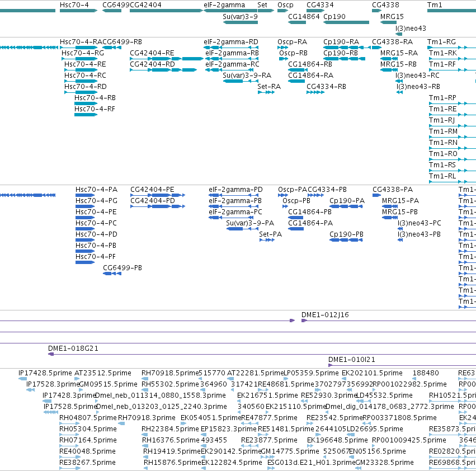The height and width of the screenshot is (471, 476).
Task: Select protein CG42404-PE
Action: coord(152,190)
